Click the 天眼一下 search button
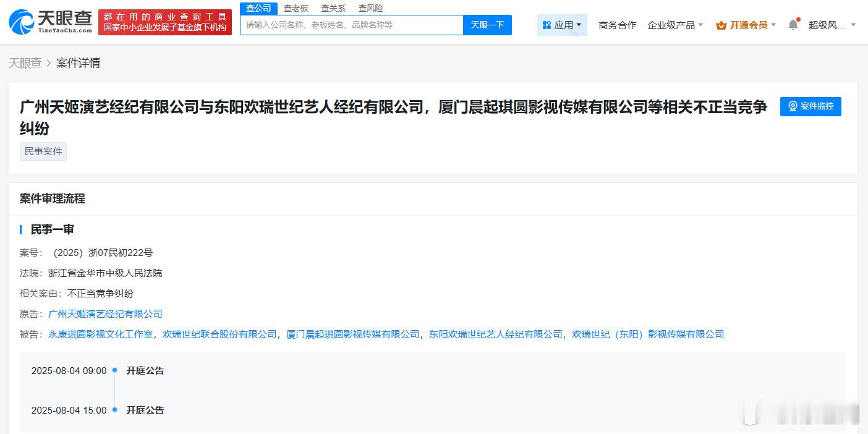 point(487,25)
